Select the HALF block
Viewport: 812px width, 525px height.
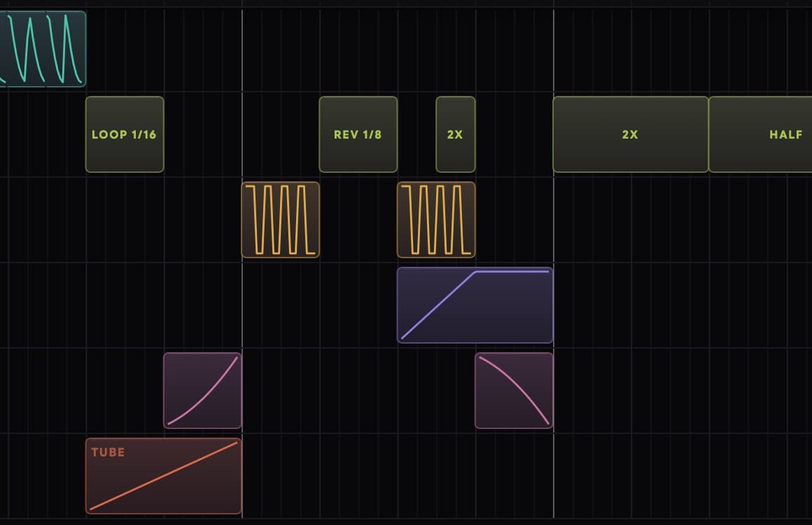coord(760,134)
